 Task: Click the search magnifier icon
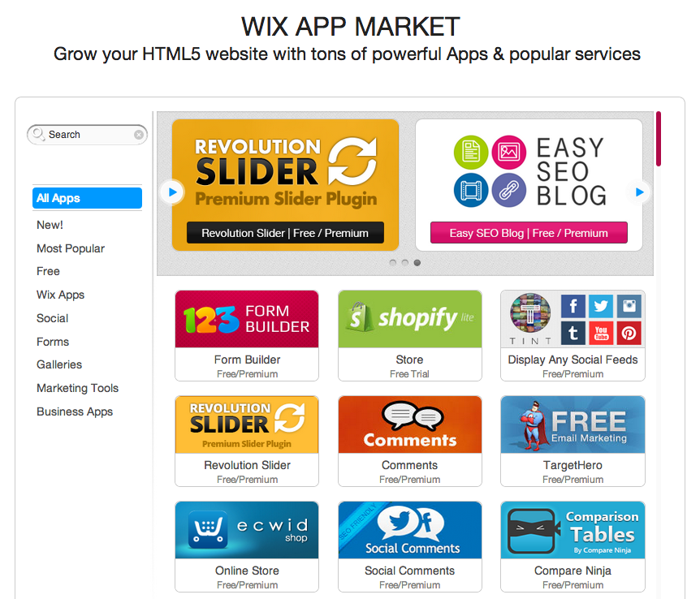[38, 134]
